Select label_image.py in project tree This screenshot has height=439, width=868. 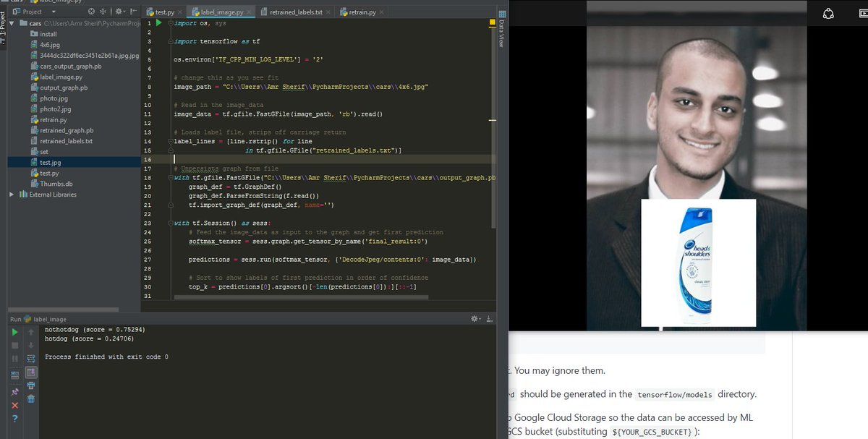pyautogui.click(x=56, y=77)
